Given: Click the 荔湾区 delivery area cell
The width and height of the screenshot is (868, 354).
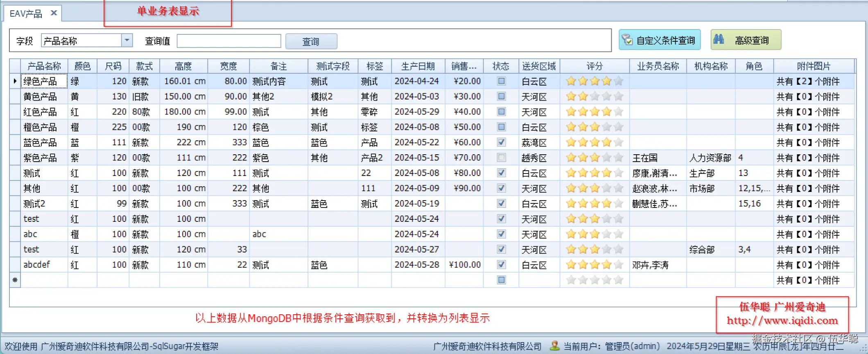Looking at the screenshot, I should click(539, 142).
